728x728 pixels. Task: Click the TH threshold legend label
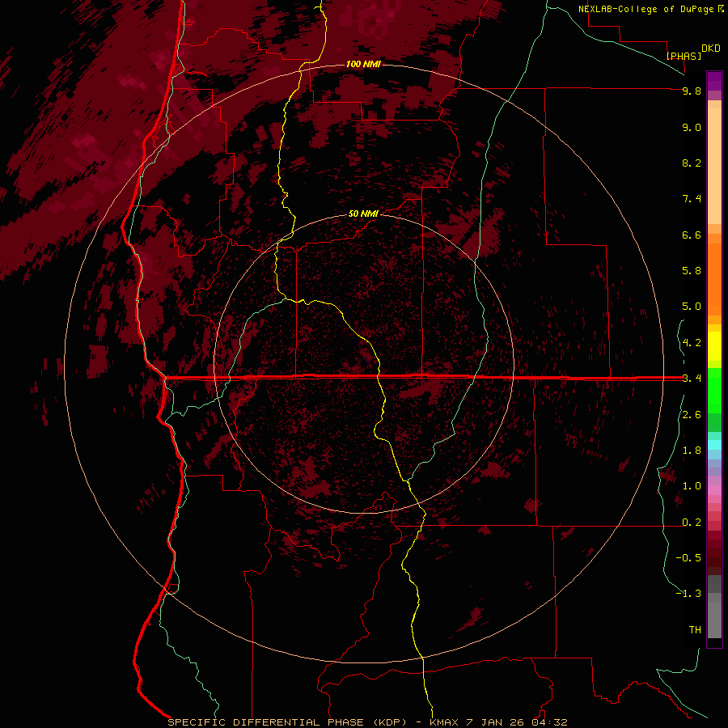(695, 630)
